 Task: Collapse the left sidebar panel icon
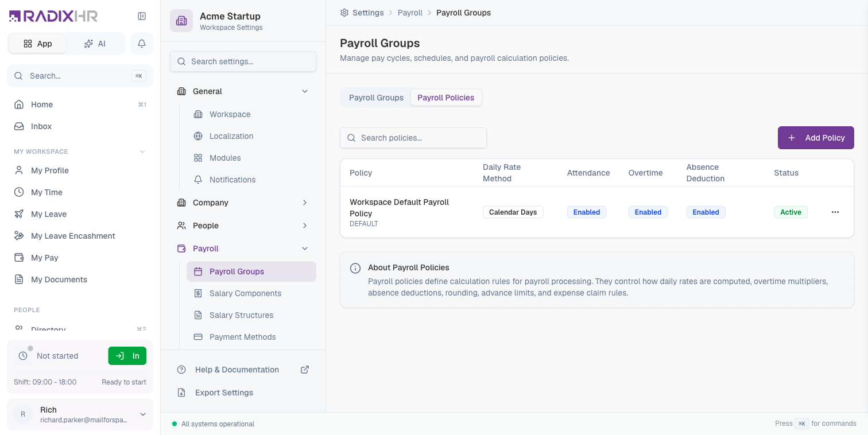point(142,16)
